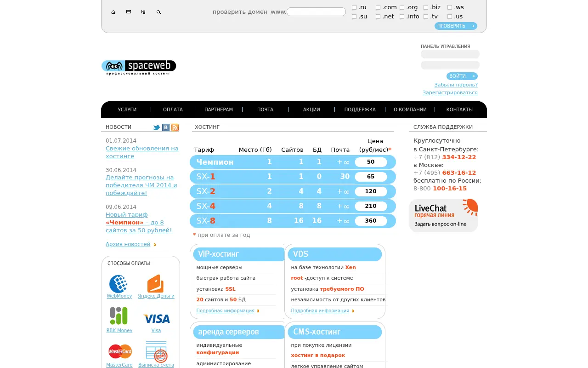
Task: Click the magnifier search icon
Action: [159, 12]
